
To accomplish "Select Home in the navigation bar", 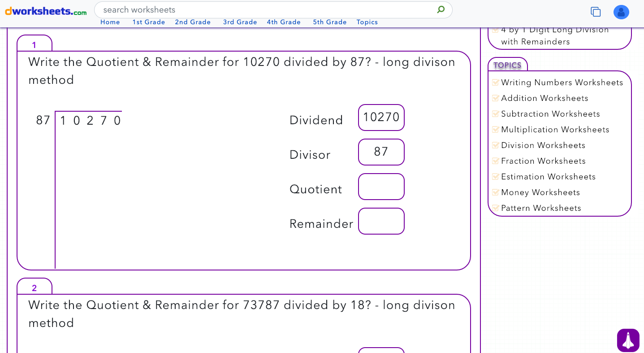I will [x=110, y=22].
